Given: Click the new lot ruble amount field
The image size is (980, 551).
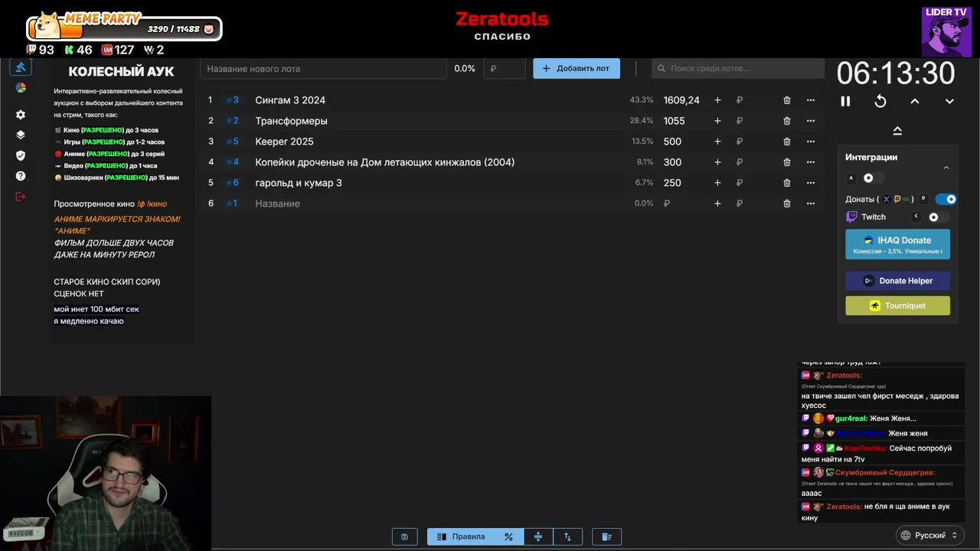Looking at the screenshot, I should (x=504, y=68).
